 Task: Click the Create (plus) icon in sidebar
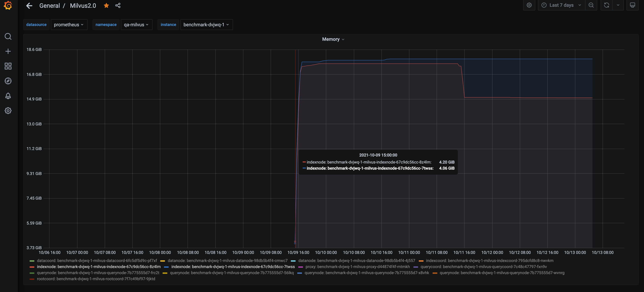coord(8,51)
